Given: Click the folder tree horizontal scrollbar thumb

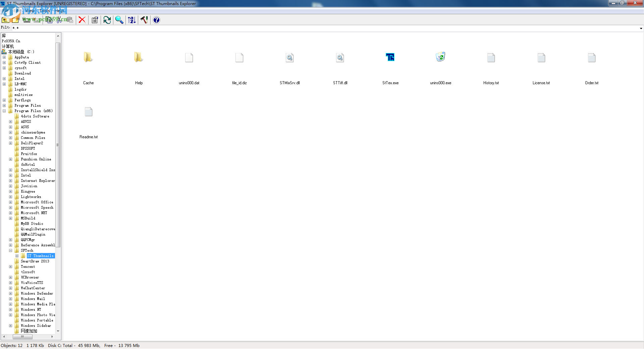Looking at the screenshot, I should 22,337.
